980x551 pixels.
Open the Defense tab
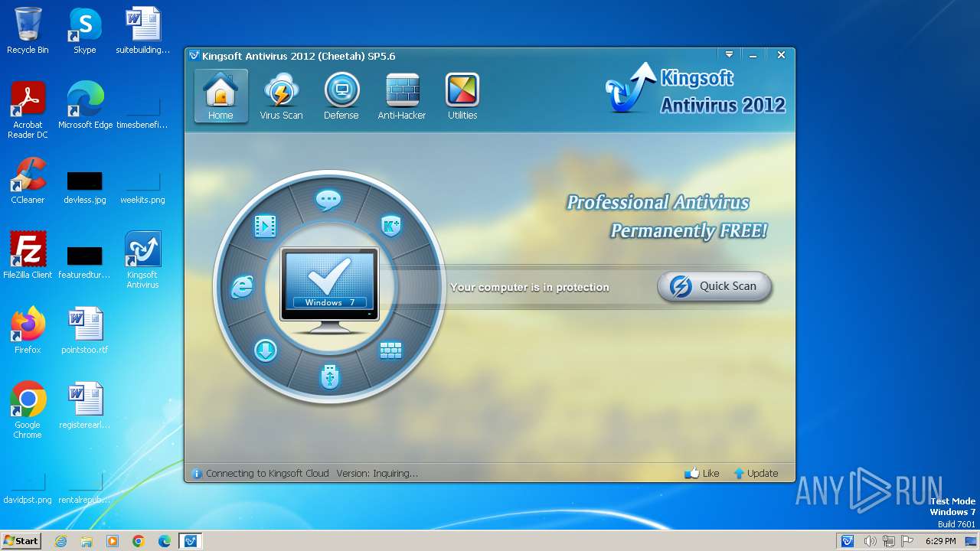pyautogui.click(x=341, y=96)
